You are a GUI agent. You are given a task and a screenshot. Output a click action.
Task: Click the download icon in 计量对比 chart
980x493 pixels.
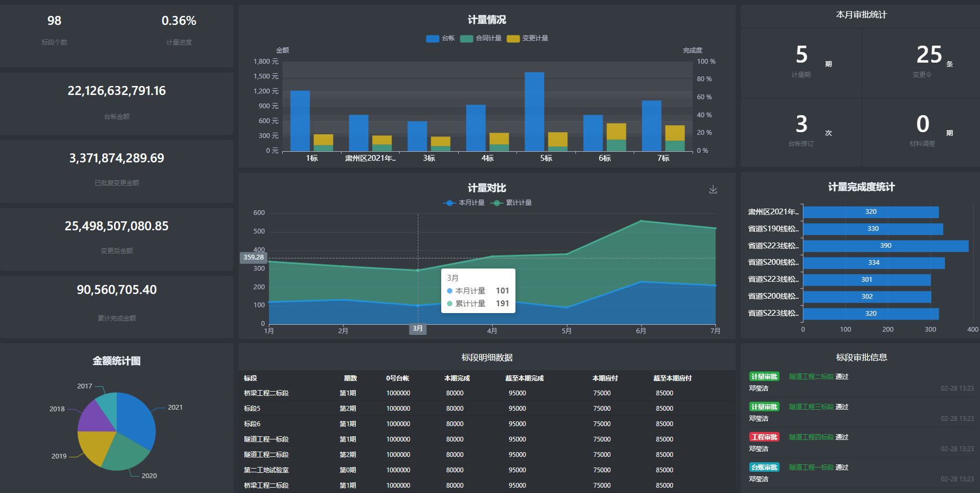(713, 189)
